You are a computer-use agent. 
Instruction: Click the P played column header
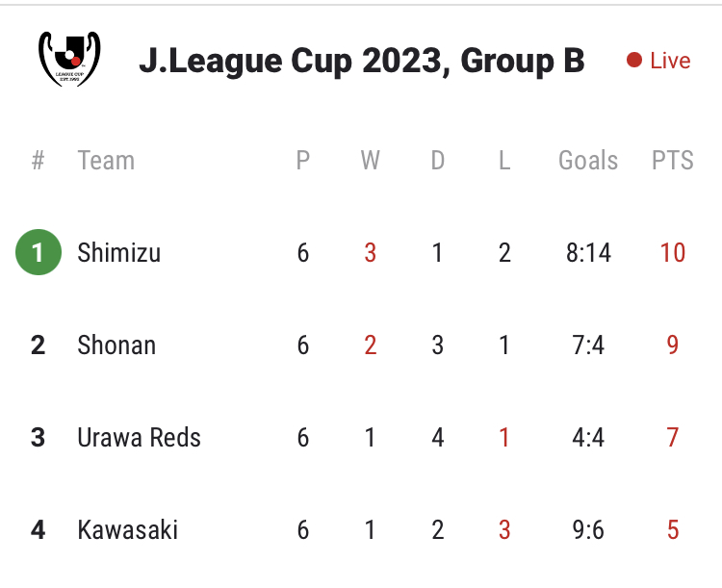(x=302, y=161)
